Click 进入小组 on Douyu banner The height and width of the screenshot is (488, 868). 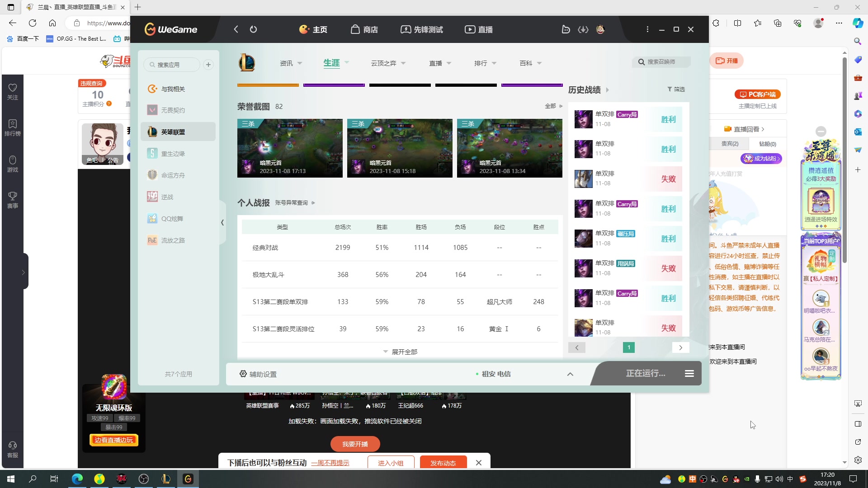click(391, 463)
